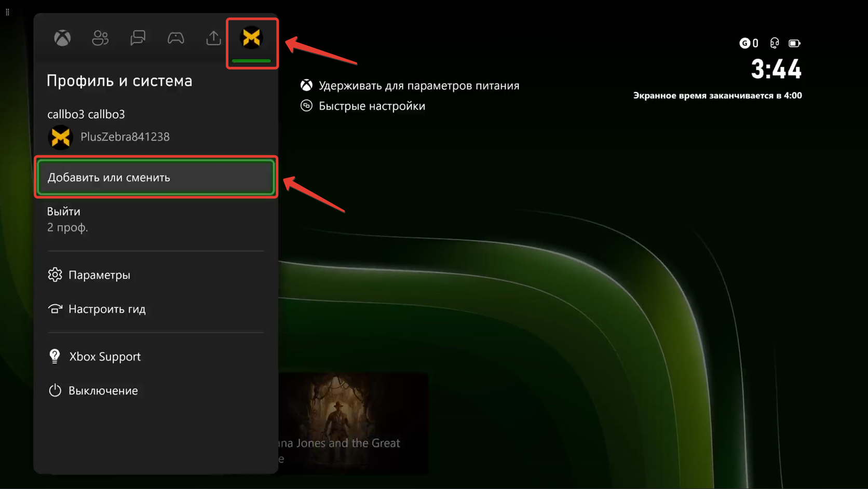868x489 pixels.
Task: Open Xbox Support
Action: point(105,357)
